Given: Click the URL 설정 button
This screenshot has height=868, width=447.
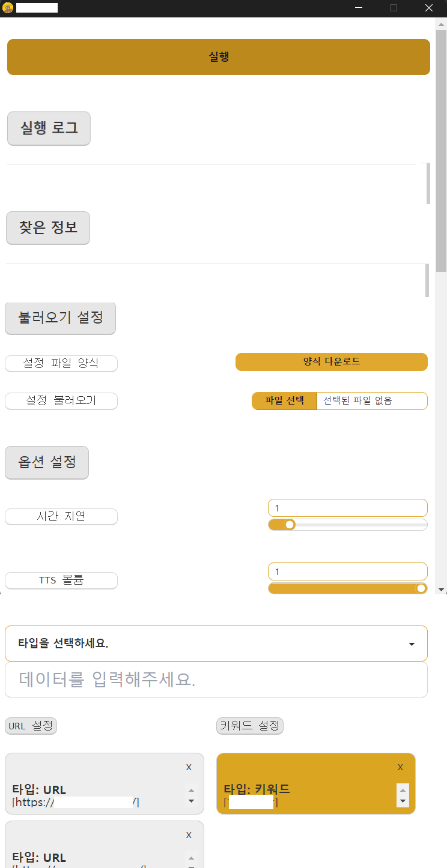Looking at the screenshot, I should pyautogui.click(x=31, y=726).
